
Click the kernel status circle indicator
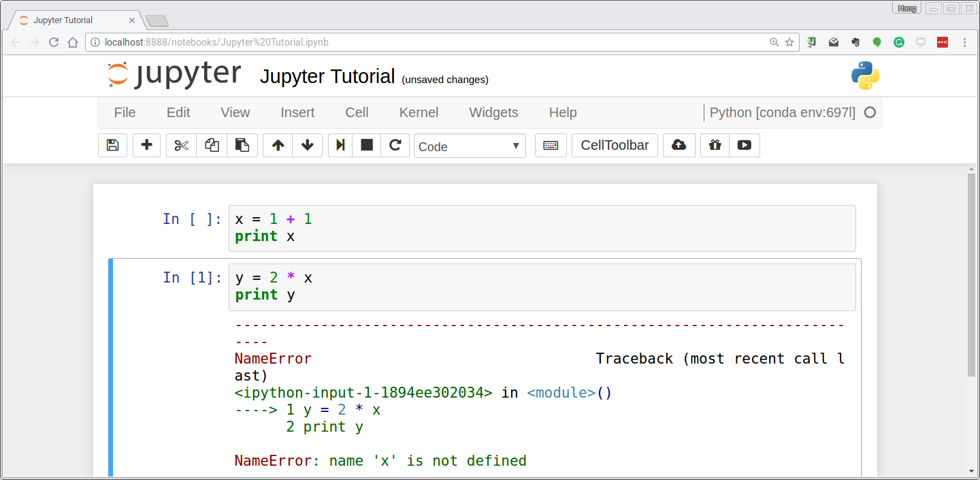[870, 112]
